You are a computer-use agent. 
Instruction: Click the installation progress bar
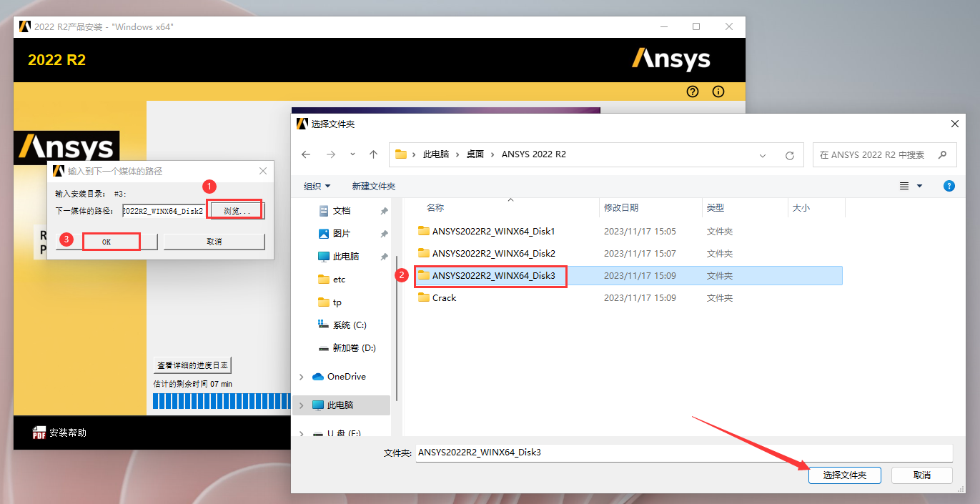222,400
